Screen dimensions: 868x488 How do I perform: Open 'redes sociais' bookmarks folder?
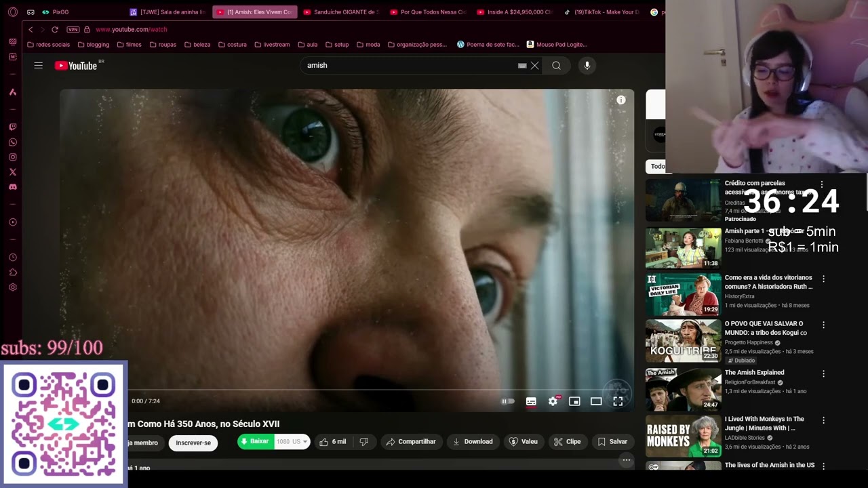(48, 45)
